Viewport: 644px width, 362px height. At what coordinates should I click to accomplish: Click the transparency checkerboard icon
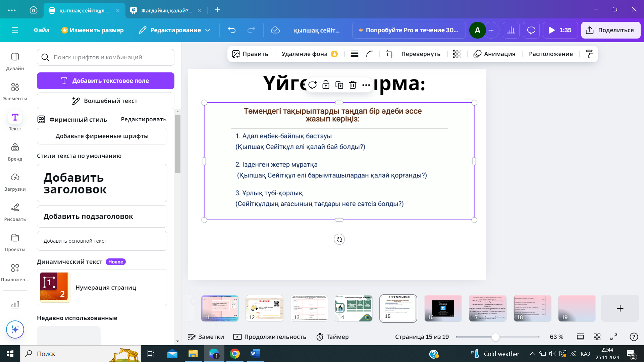click(457, 54)
